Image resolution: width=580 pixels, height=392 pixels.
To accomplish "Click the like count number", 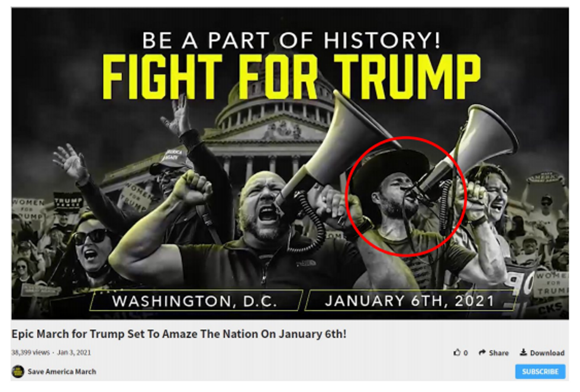I will [466, 353].
